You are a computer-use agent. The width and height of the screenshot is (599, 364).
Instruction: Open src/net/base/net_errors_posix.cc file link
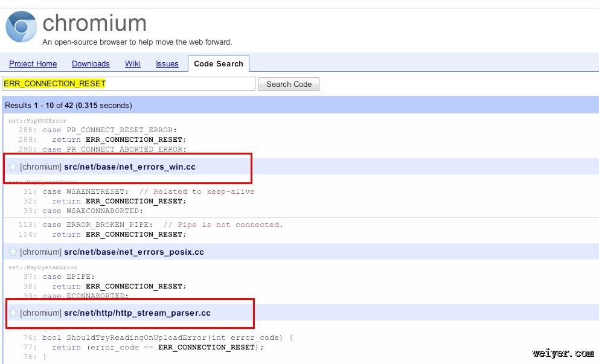pyautogui.click(x=133, y=252)
